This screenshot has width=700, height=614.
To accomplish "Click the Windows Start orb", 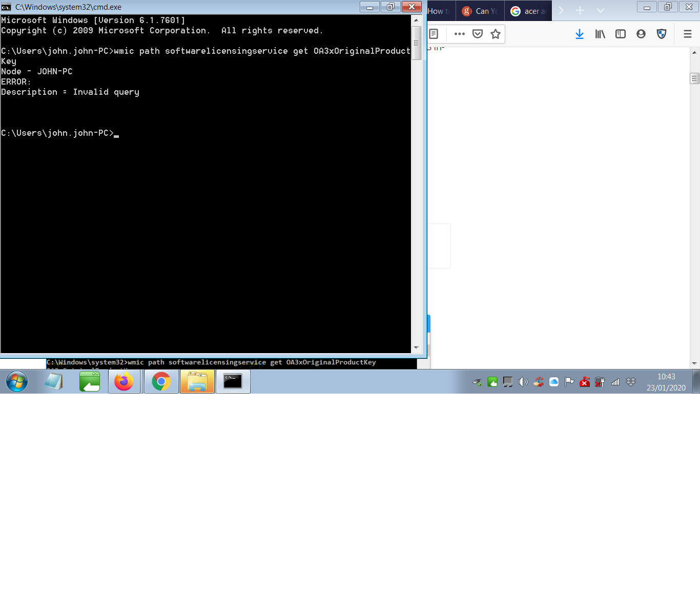I will (17, 382).
